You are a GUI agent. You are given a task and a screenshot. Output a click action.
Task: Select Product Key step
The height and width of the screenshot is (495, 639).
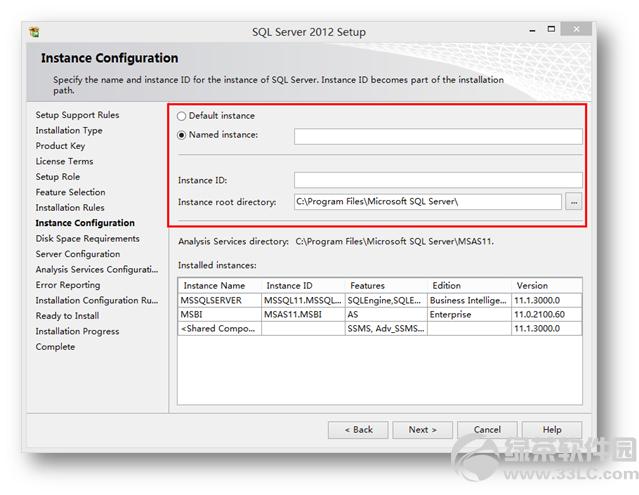coord(60,146)
